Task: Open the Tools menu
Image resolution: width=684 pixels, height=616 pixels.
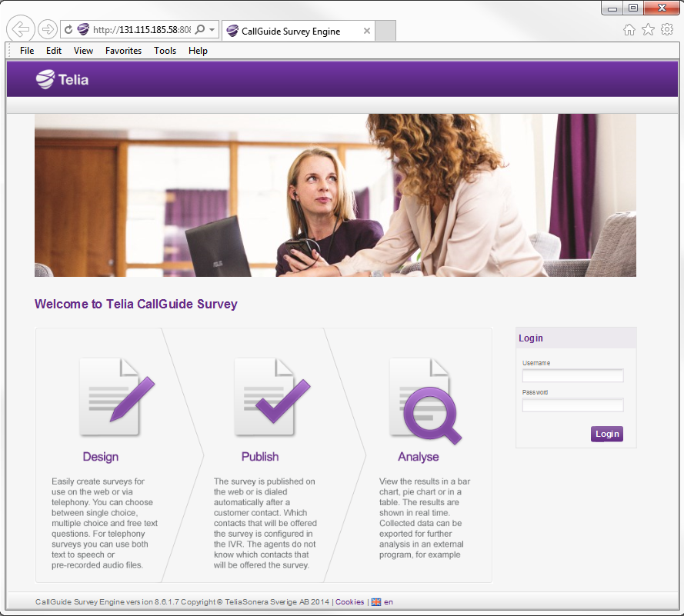Action: tap(165, 51)
